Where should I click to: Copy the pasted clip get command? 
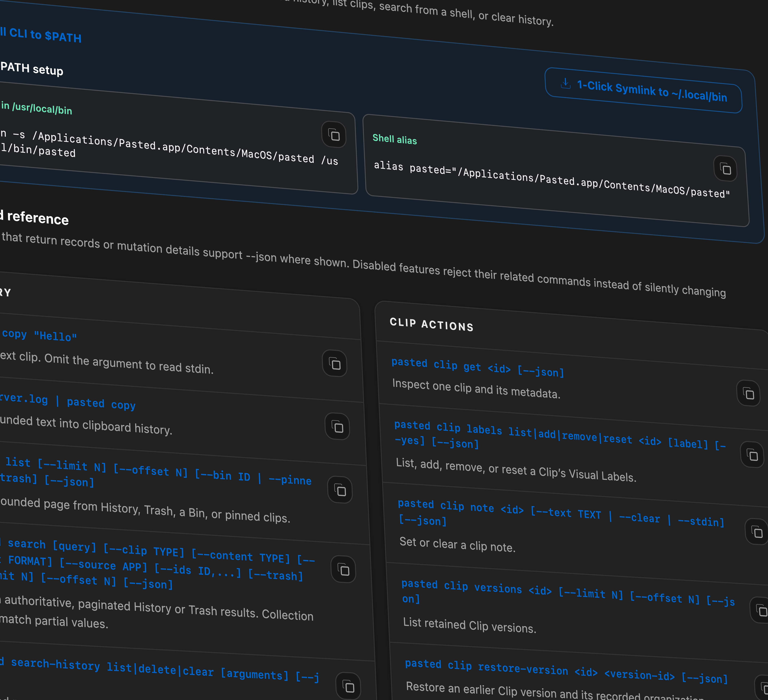coord(749,393)
